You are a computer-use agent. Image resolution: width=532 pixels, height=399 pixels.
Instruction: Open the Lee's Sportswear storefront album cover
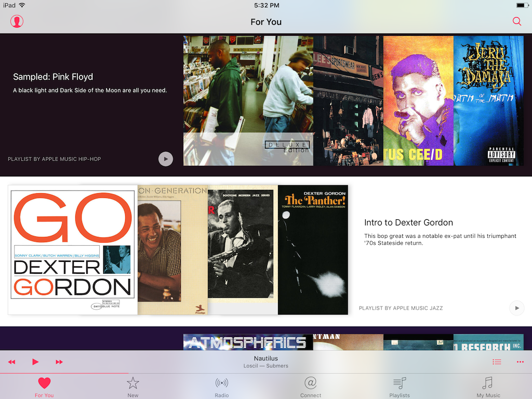348,101
